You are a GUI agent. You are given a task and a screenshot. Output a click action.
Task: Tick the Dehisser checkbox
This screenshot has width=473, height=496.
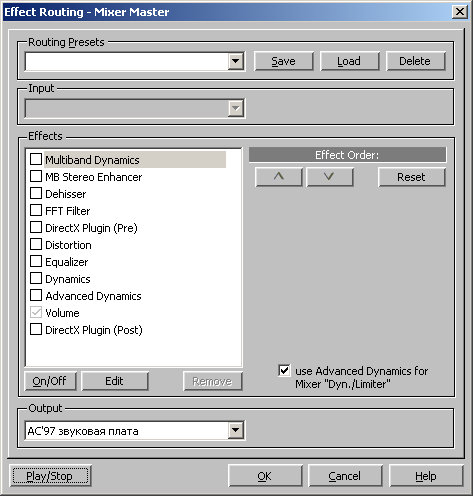pos(36,193)
